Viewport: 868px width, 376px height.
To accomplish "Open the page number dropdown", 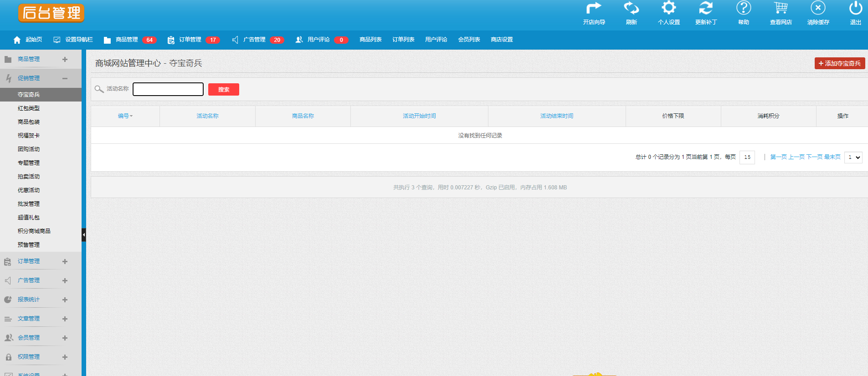I will [x=853, y=157].
